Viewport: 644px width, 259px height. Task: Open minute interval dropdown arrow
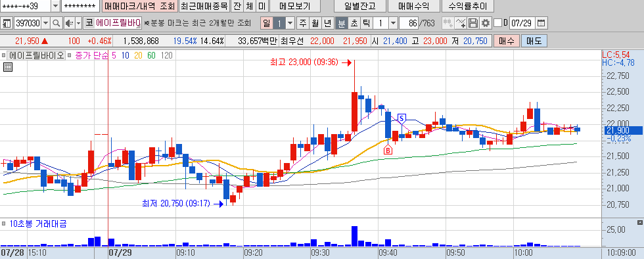[x=393, y=23]
